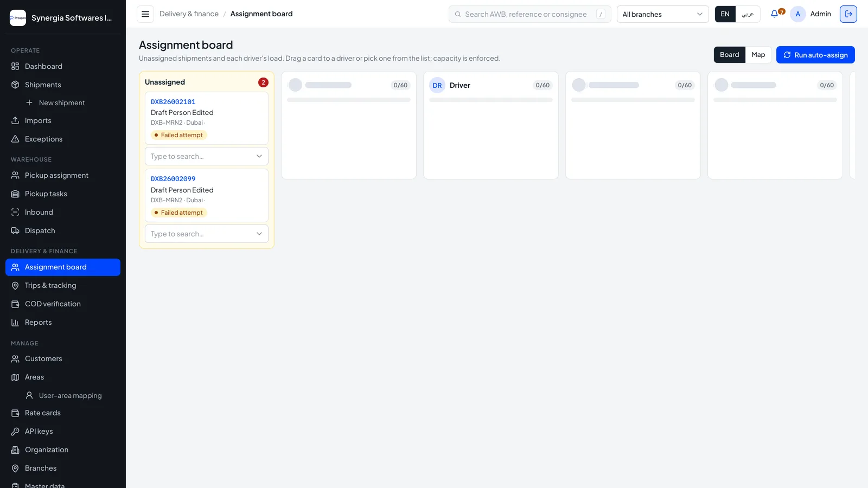Switch to Map view
The image size is (868, 488).
(x=758, y=55)
